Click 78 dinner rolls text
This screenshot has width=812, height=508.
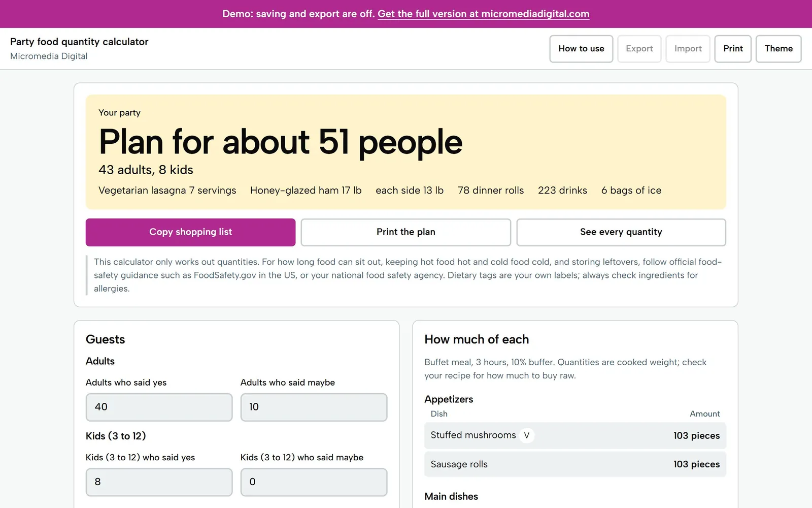pyautogui.click(x=491, y=190)
